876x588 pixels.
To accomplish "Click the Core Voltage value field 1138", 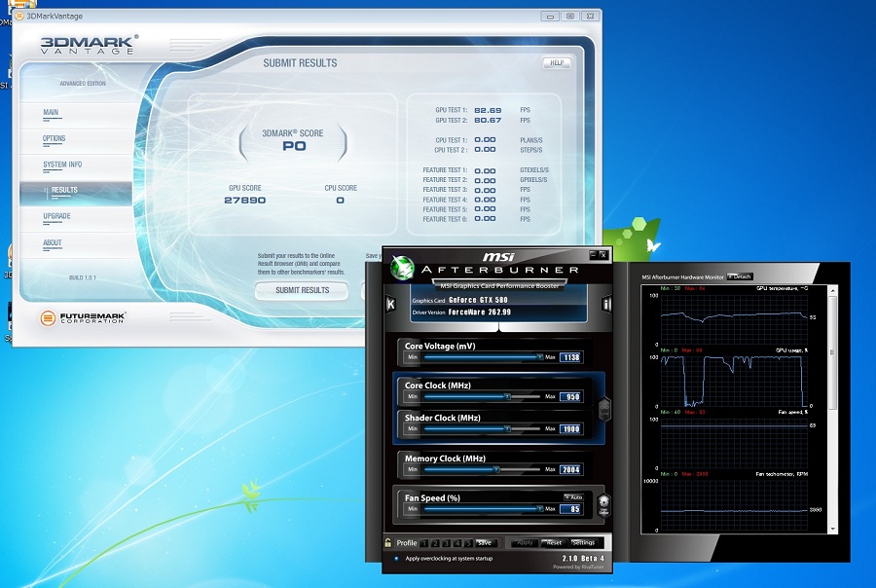I will [x=571, y=357].
